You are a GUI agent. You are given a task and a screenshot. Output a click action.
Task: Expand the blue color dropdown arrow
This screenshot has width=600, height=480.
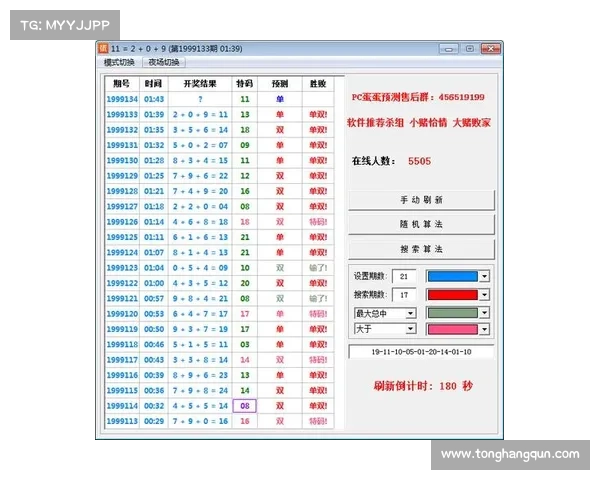coord(484,276)
